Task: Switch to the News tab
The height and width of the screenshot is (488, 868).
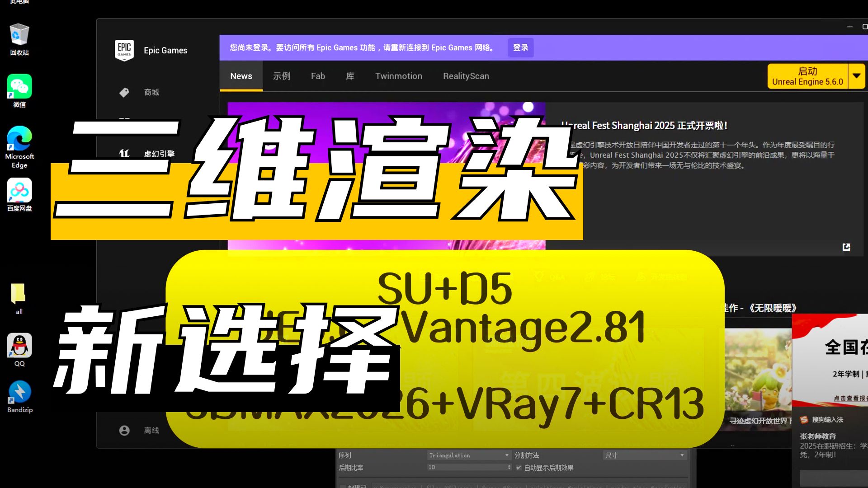Action: pos(241,76)
